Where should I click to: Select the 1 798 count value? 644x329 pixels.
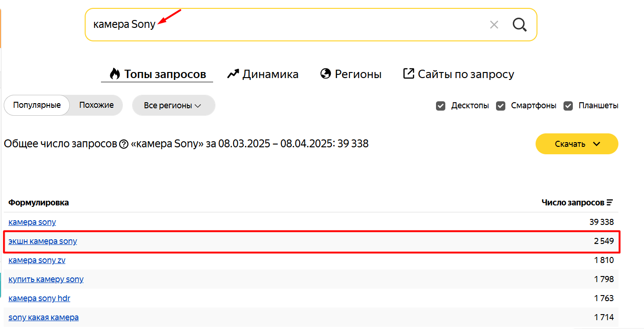click(x=604, y=279)
